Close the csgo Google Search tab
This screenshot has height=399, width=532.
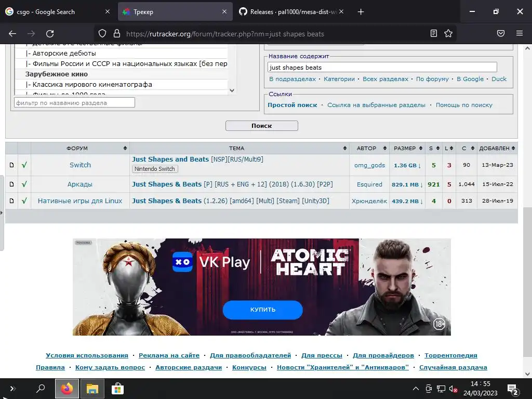tap(107, 11)
